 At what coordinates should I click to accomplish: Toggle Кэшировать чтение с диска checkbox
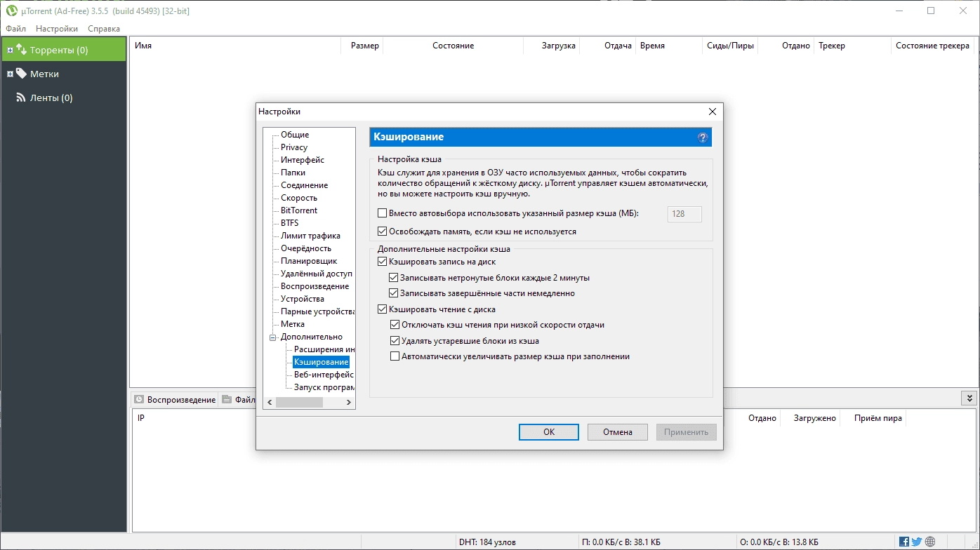[383, 309]
